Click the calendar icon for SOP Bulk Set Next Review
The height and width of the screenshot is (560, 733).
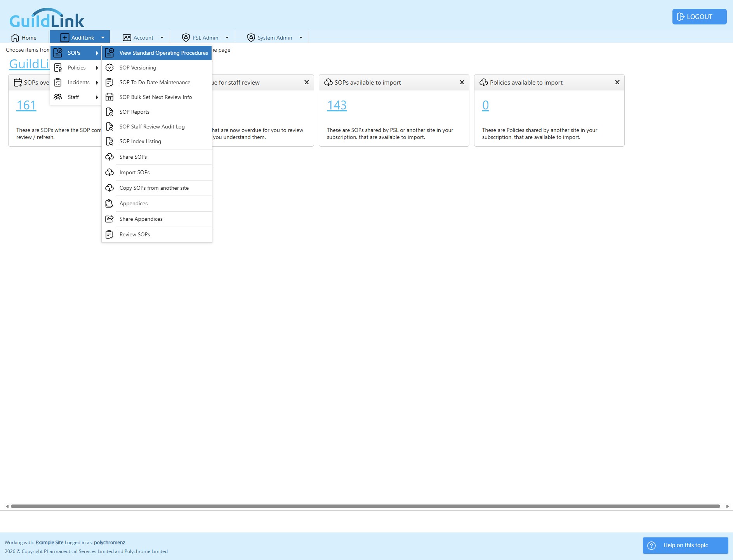109,97
